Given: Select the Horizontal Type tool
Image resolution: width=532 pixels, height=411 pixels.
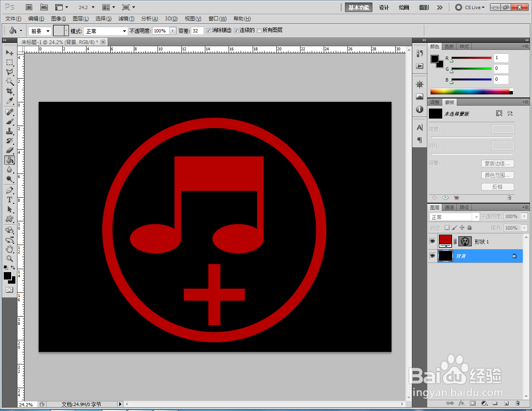Looking at the screenshot, I should pyautogui.click(x=10, y=200).
